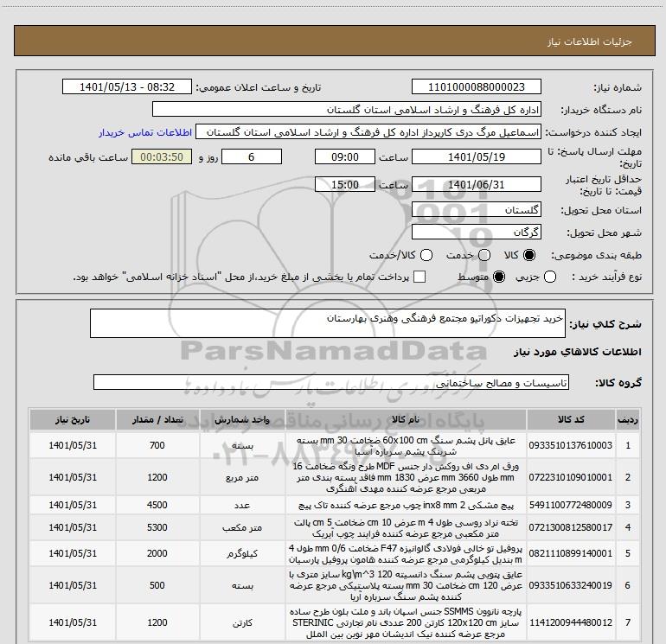The image size is (666, 644).
Task: Click unit کیلوگرم in row 5
Action: click(242, 554)
